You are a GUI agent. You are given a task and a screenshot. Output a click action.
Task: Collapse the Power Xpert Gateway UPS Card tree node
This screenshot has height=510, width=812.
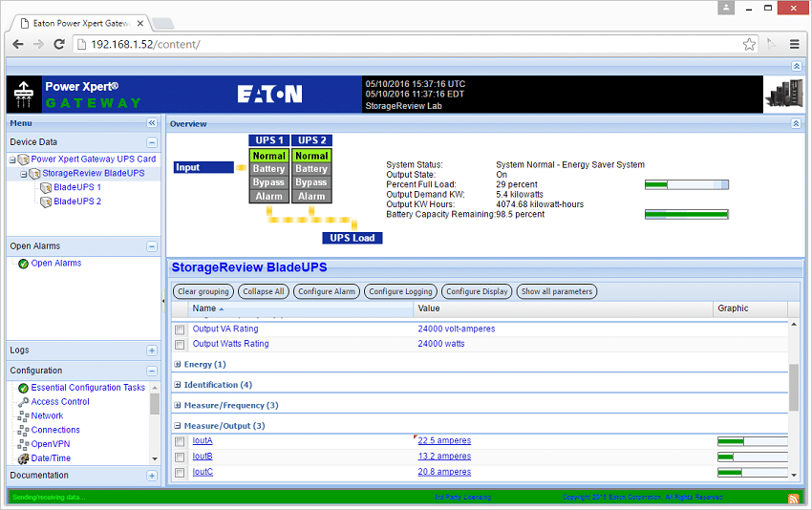pyautogui.click(x=11, y=160)
